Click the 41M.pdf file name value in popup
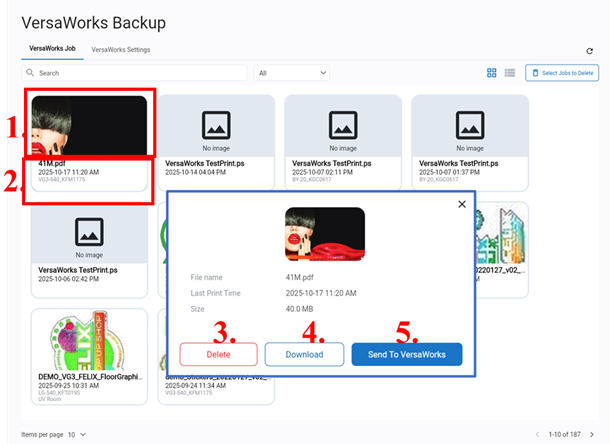The height and width of the screenshot is (444, 610). (300, 277)
